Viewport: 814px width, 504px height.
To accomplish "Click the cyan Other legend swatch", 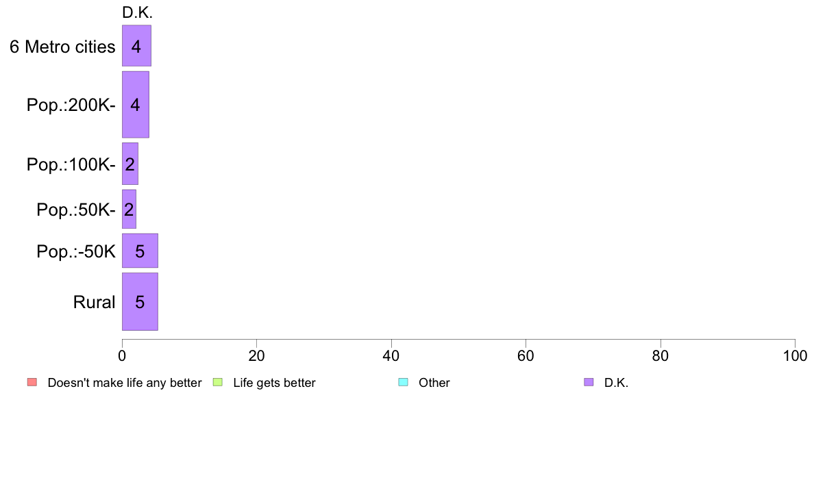I will [x=403, y=383].
